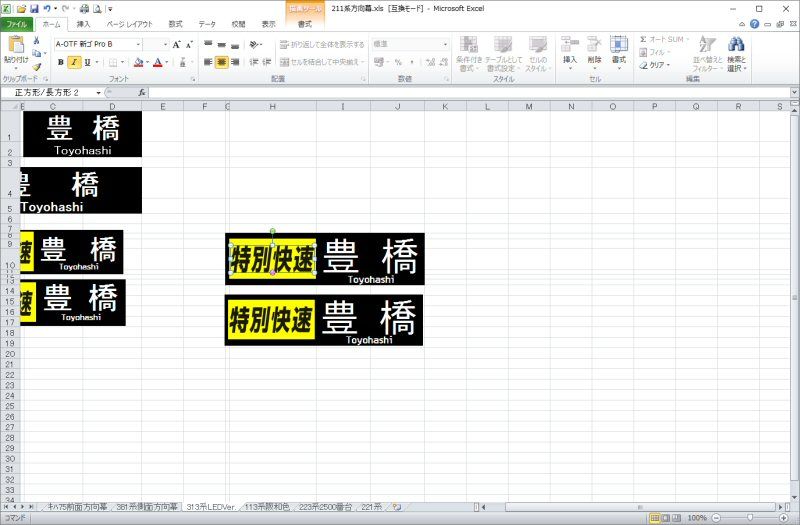
Task: Click the top vertical align icon
Action: [208, 45]
